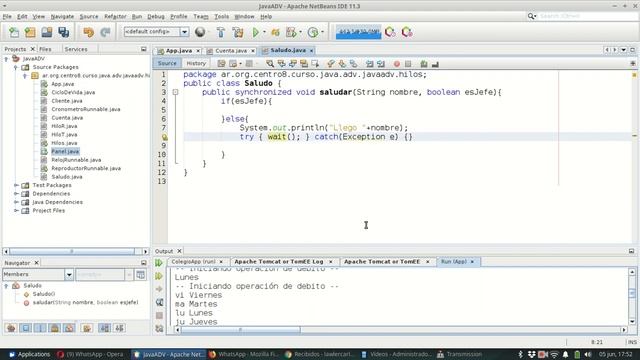640x360 pixels.
Task: Toggle Show Inner Classes navigator filter
Action: (69, 328)
